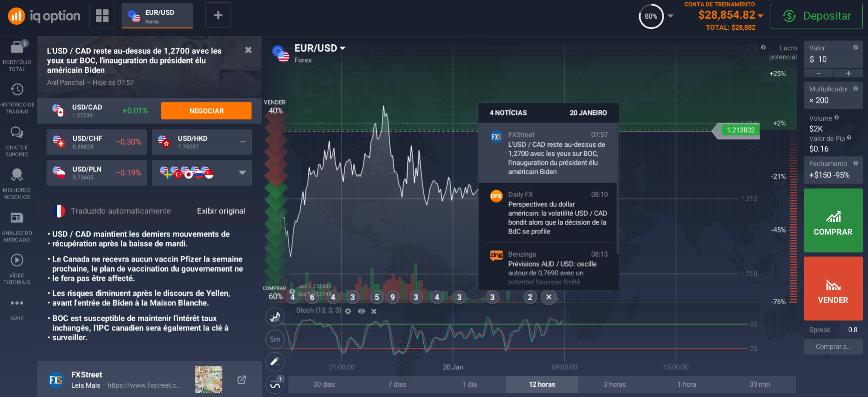Open FXStreet 07:57 news item
The height and width of the screenshot is (397, 868).
pyautogui.click(x=548, y=153)
